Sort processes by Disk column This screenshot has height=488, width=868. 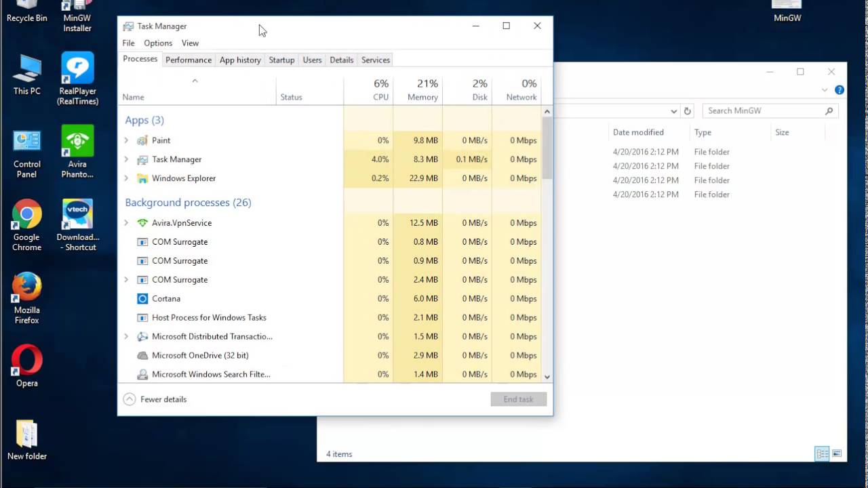[x=467, y=90]
